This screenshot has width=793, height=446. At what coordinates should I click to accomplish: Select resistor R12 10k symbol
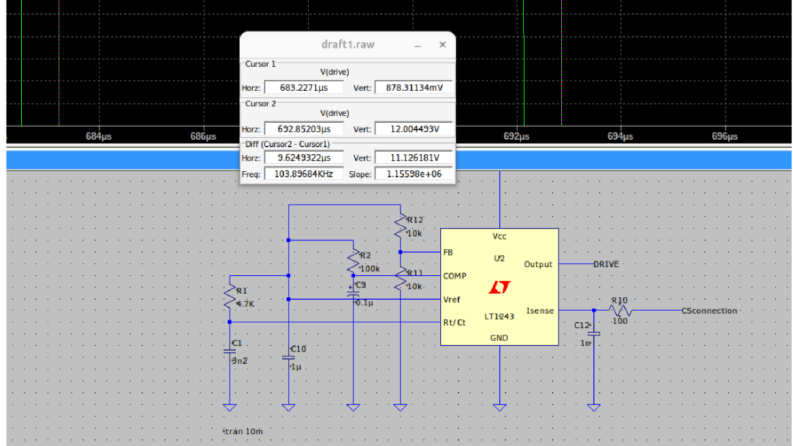[x=400, y=226]
